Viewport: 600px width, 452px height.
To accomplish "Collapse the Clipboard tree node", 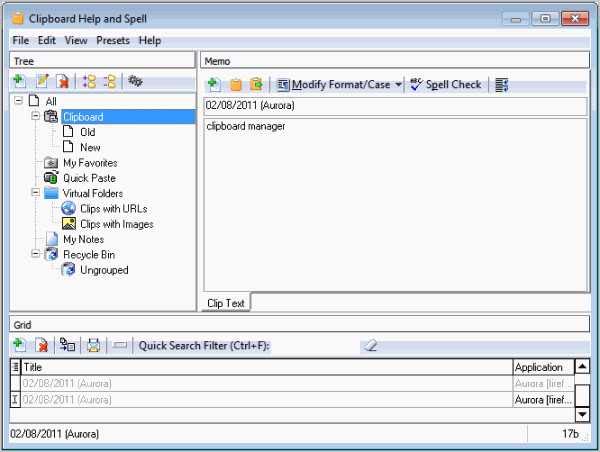I will [35, 117].
